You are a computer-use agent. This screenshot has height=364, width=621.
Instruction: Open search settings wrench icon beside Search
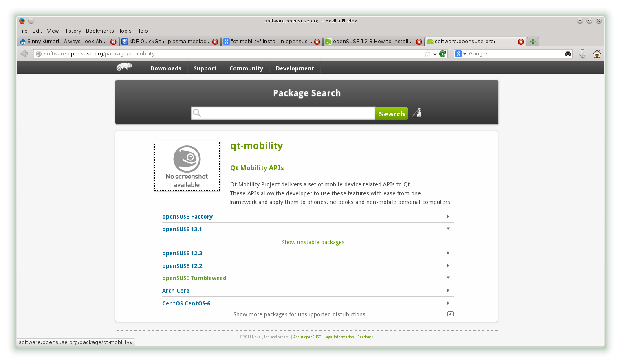[x=416, y=113]
